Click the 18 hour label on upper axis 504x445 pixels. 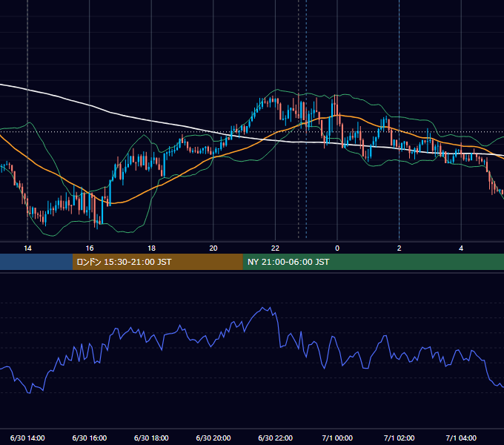(x=151, y=248)
